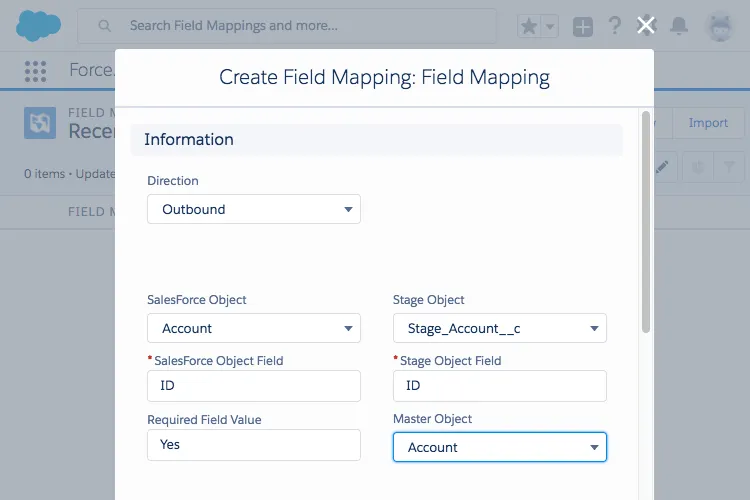The image size is (750, 500).
Task: Click the "0 items" status text
Action: point(44,174)
